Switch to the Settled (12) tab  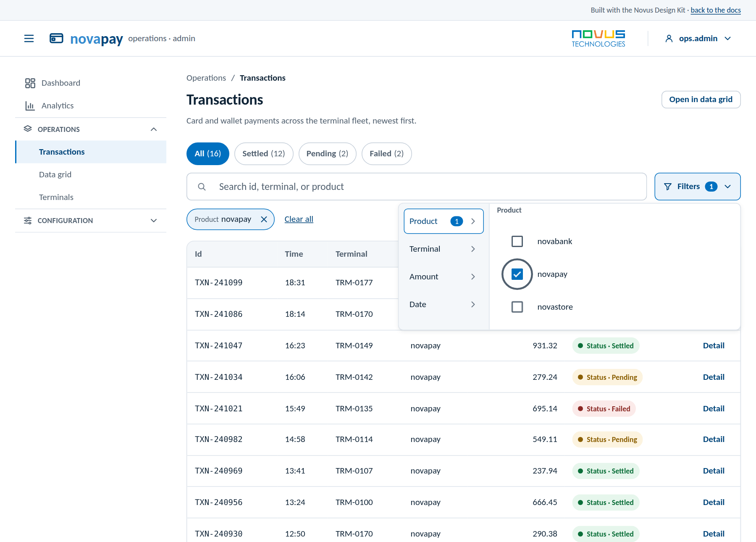click(264, 154)
